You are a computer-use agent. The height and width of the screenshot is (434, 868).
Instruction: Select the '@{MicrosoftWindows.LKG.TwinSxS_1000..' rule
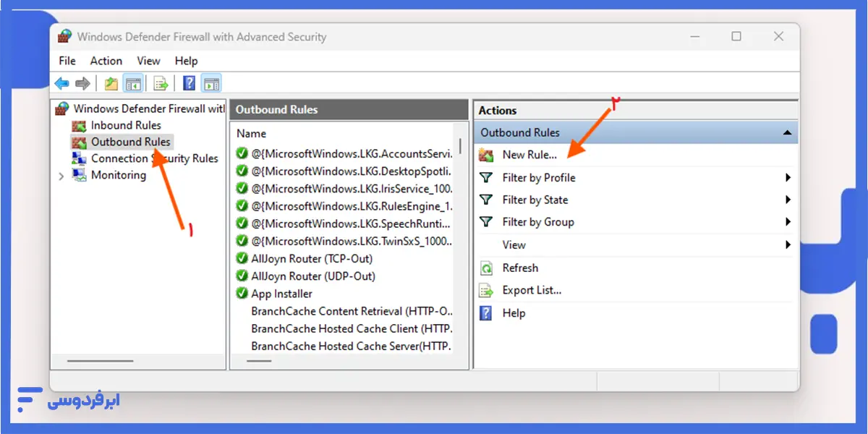344,241
